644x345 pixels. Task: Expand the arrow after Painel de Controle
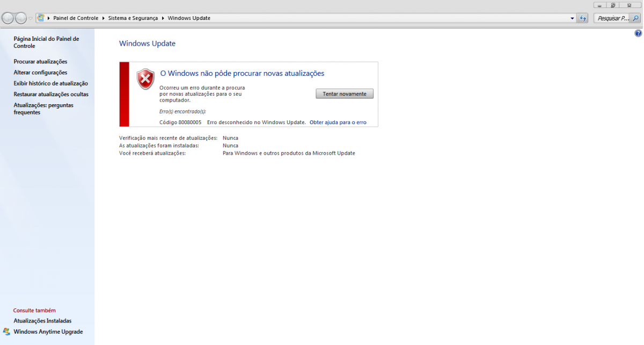[x=104, y=18]
